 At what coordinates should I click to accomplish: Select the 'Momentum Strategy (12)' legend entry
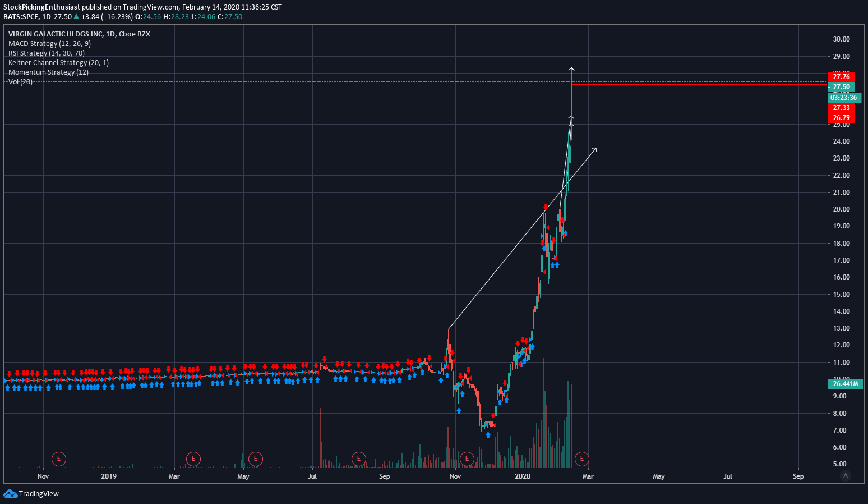pos(48,72)
